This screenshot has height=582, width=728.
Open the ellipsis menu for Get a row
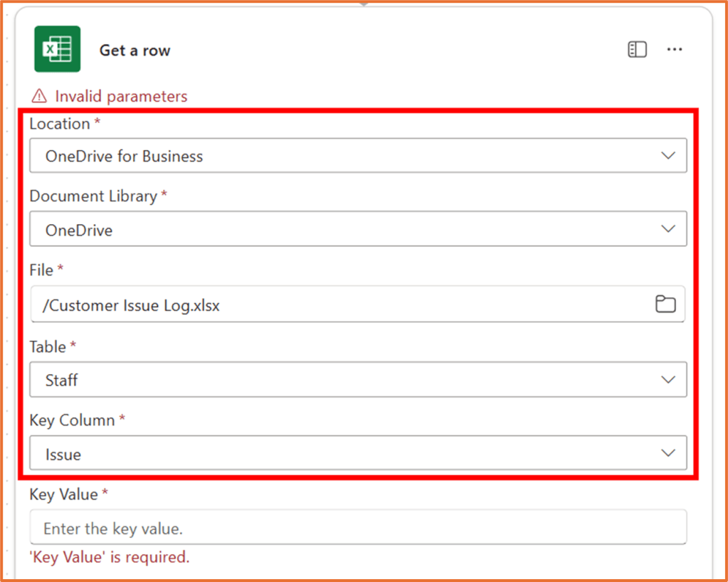(x=675, y=49)
